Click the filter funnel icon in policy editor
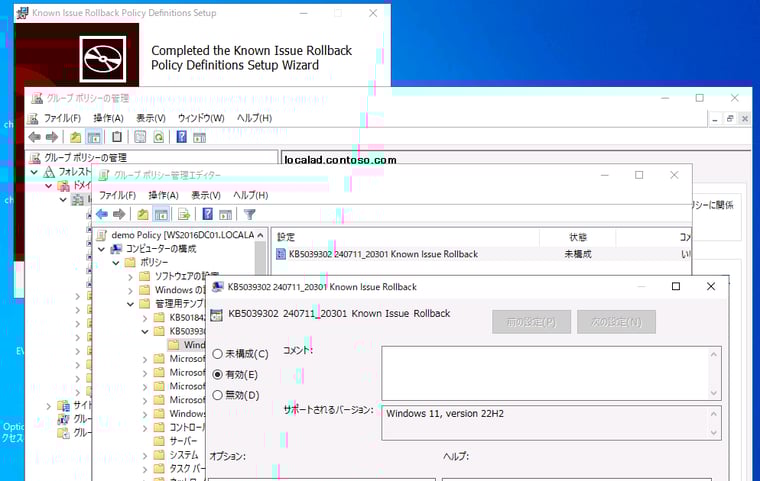 coord(250,214)
